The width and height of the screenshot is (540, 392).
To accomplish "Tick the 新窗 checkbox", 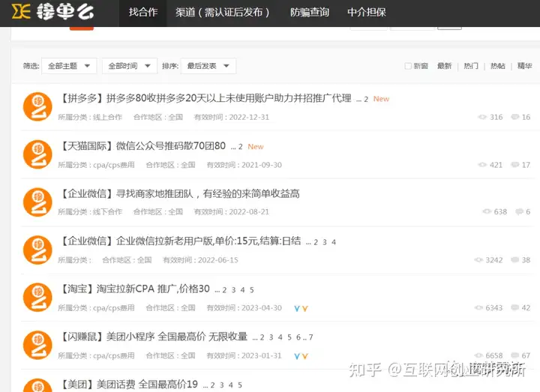I will coord(408,66).
